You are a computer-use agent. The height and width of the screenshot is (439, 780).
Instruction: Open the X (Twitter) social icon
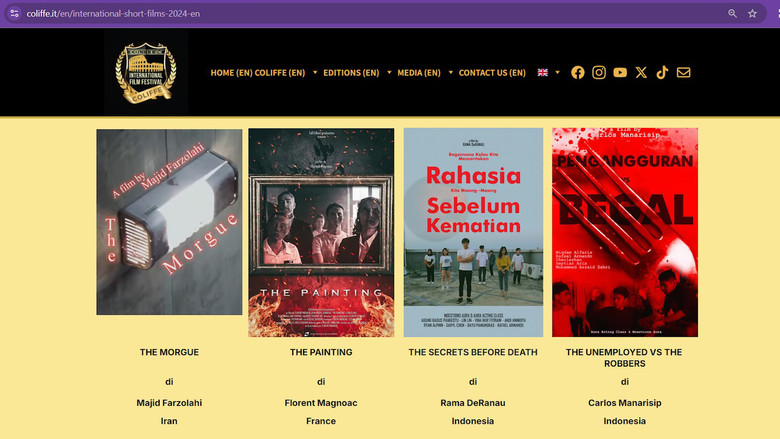[641, 72]
